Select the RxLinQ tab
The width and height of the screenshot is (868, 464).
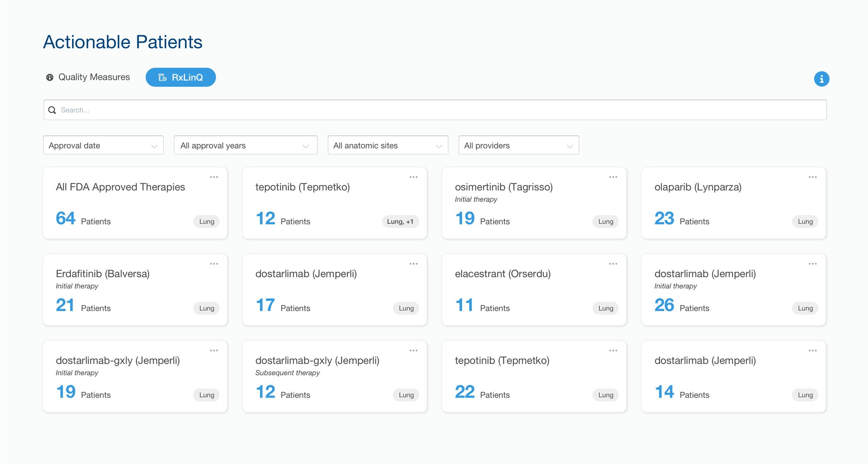tap(181, 77)
